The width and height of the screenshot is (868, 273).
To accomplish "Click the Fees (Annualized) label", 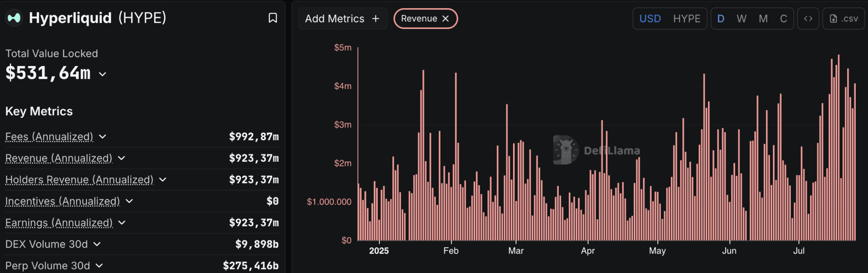I will [49, 136].
